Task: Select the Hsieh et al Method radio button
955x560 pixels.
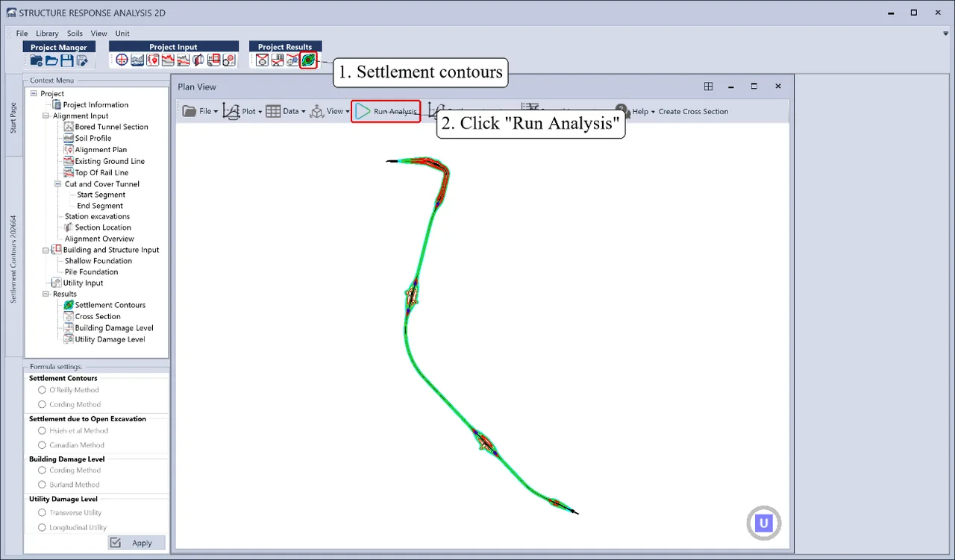Action: [42, 430]
